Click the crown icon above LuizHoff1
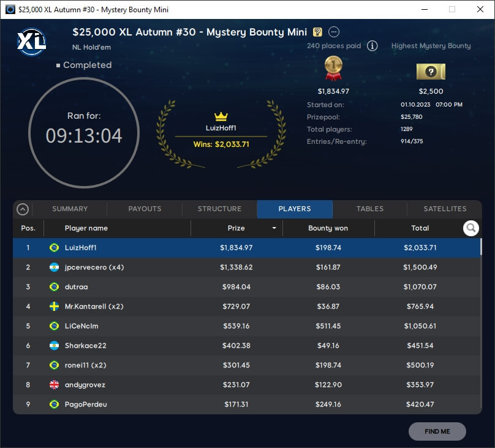 tap(221, 116)
